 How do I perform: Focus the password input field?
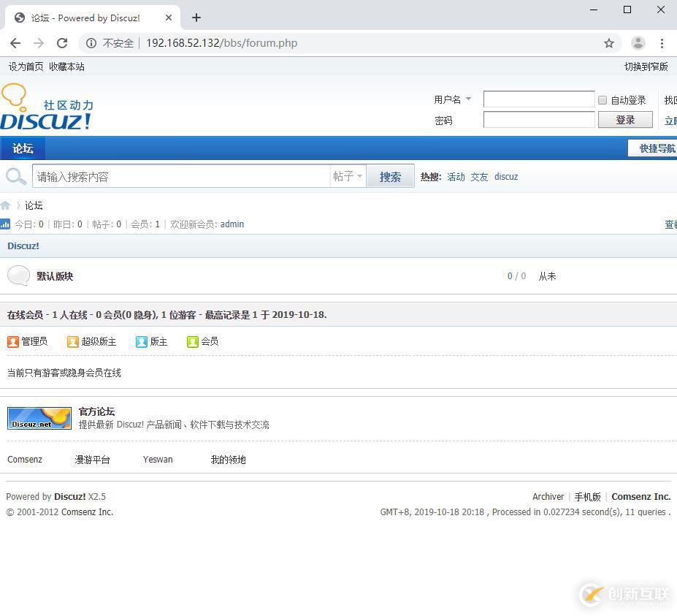539,120
